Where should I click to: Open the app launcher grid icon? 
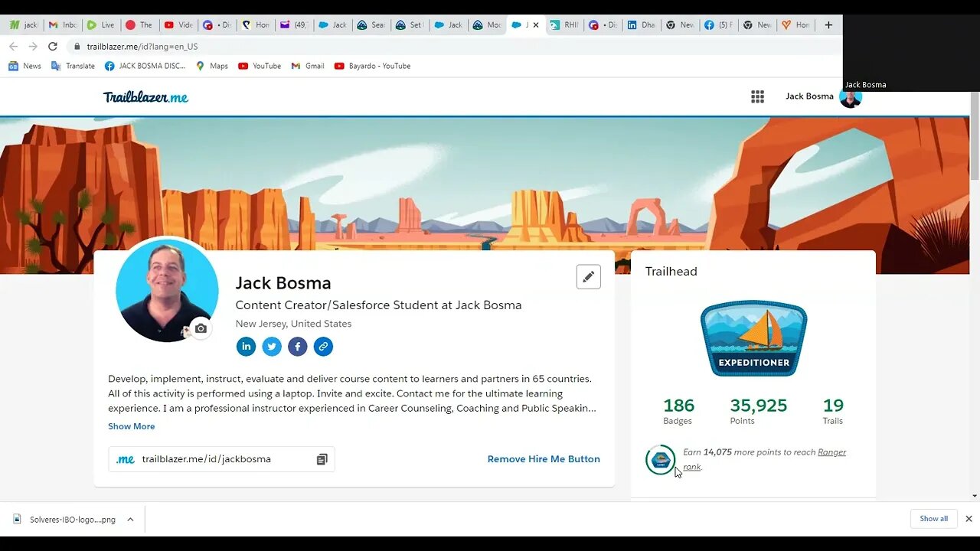coord(757,96)
